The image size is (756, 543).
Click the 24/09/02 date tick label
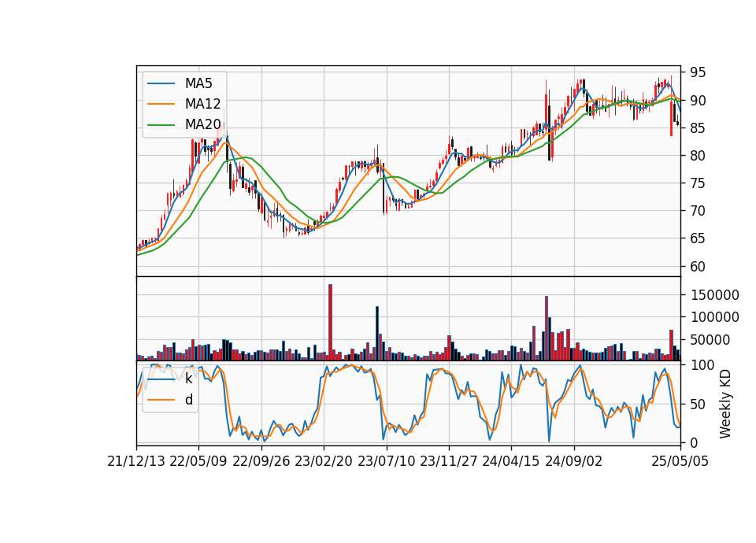pyautogui.click(x=574, y=461)
